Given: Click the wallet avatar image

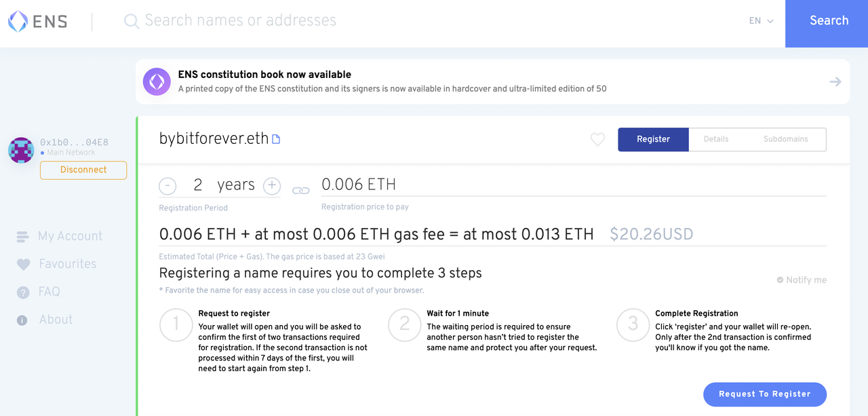Looking at the screenshot, I should 21,150.
